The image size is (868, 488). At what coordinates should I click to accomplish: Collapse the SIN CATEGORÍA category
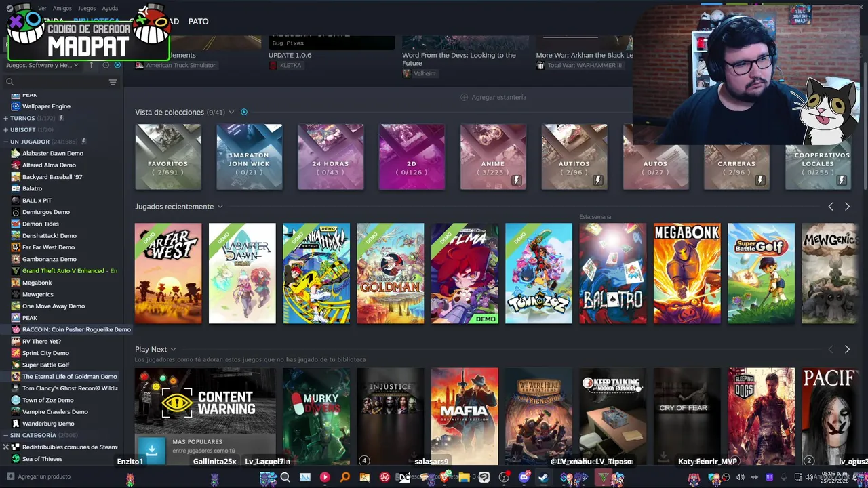pyautogui.click(x=6, y=435)
